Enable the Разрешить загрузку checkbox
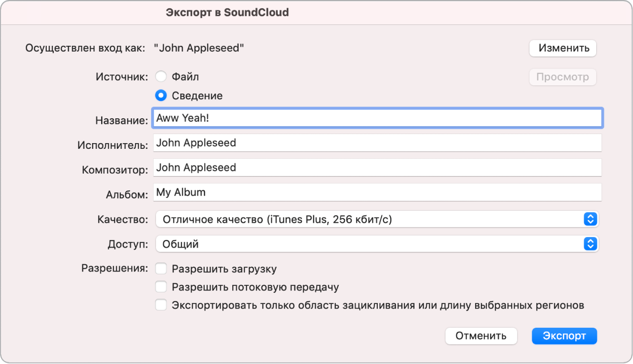The image size is (633, 364). pos(161,269)
